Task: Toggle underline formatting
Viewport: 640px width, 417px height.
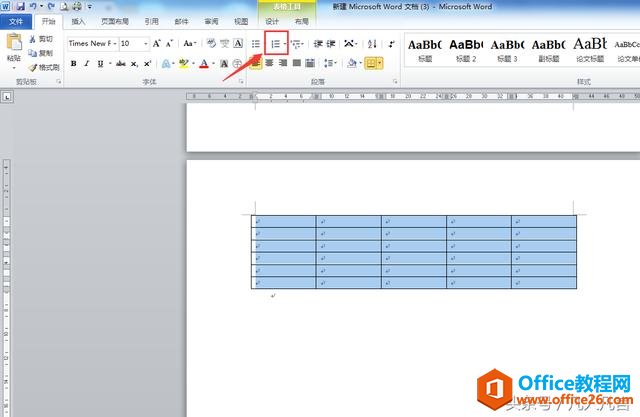Action: pyautogui.click(x=100, y=64)
